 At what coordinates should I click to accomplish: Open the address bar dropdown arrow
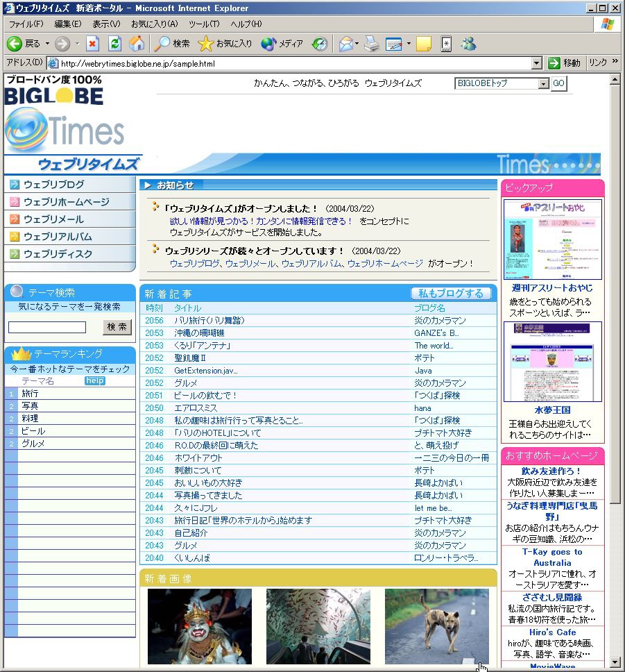536,63
